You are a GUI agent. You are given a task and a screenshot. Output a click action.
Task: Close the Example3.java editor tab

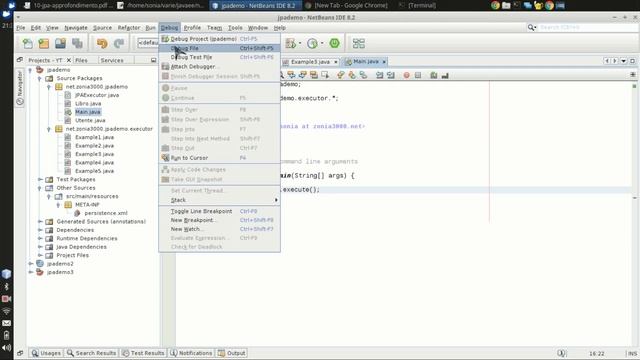(336, 62)
